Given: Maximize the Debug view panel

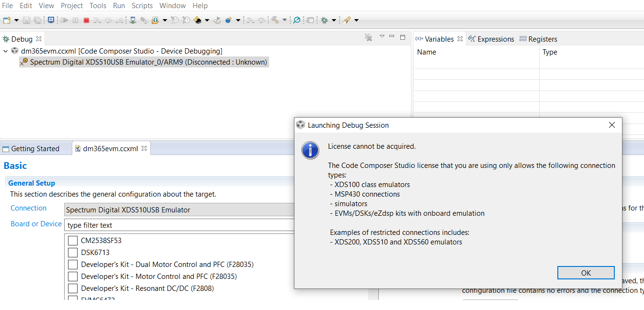Looking at the screenshot, I should 403,37.
